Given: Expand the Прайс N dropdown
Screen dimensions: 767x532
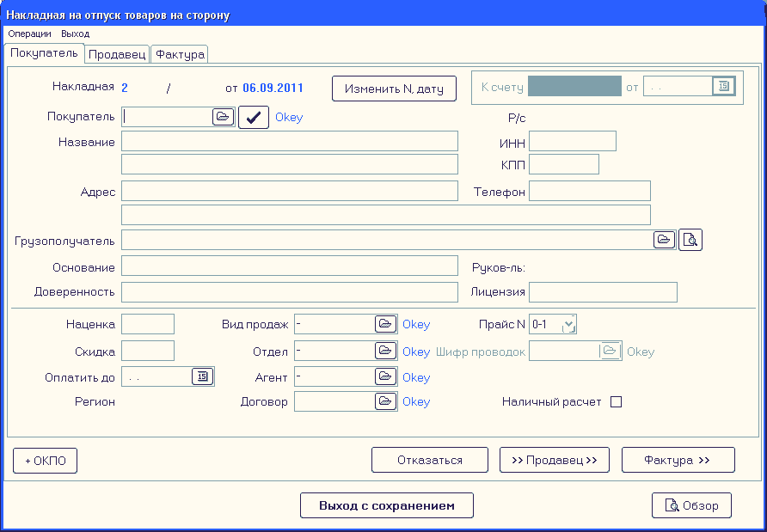Looking at the screenshot, I should coord(569,324).
